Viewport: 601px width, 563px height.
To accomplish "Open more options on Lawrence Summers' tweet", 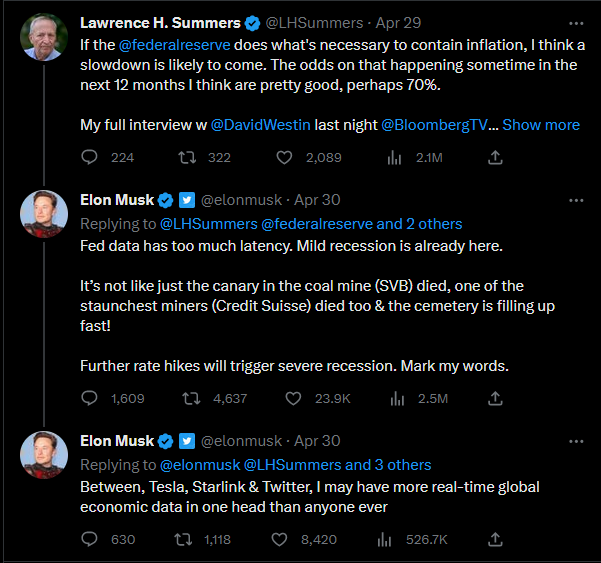I will [x=575, y=22].
